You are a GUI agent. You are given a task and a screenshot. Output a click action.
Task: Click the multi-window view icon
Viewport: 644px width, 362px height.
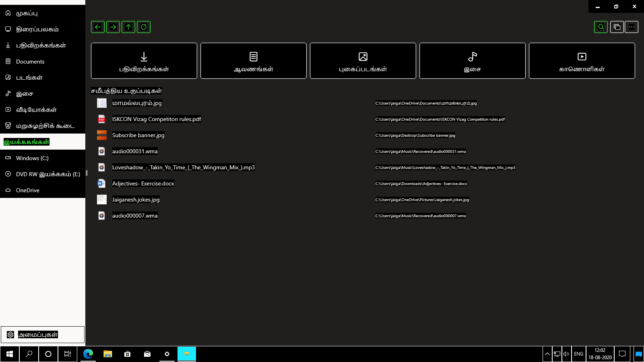[x=617, y=27]
